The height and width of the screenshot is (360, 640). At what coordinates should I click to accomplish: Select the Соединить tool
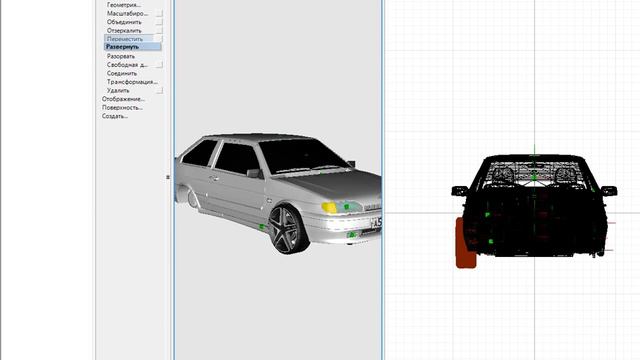pos(122,73)
